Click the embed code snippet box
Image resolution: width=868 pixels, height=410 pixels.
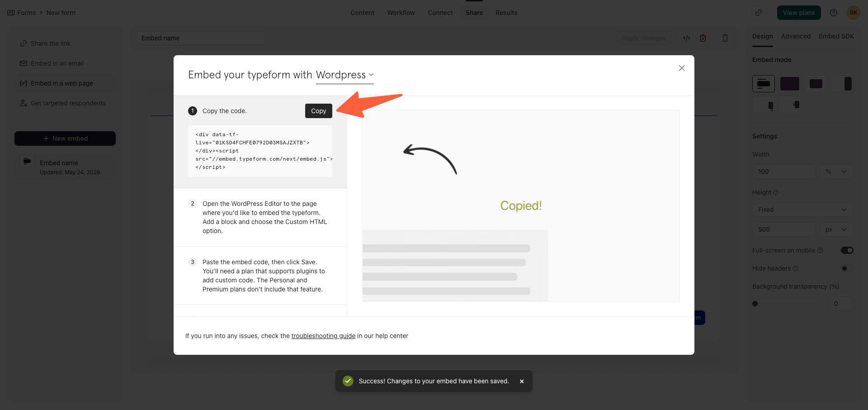tap(260, 151)
